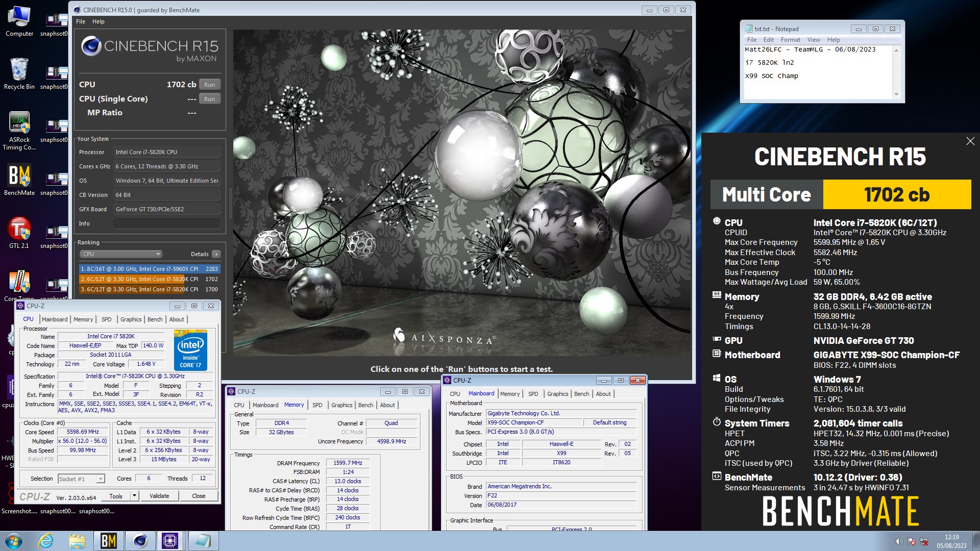Close the BenchMate result overlay panel
Viewport: 980px width, 551px height.
970,141
